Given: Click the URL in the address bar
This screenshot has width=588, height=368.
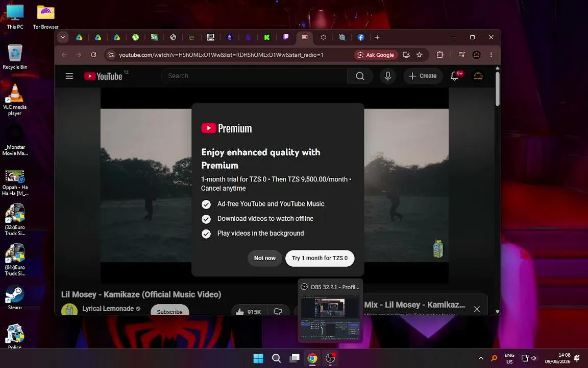Looking at the screenshot, I should point(221,55).
